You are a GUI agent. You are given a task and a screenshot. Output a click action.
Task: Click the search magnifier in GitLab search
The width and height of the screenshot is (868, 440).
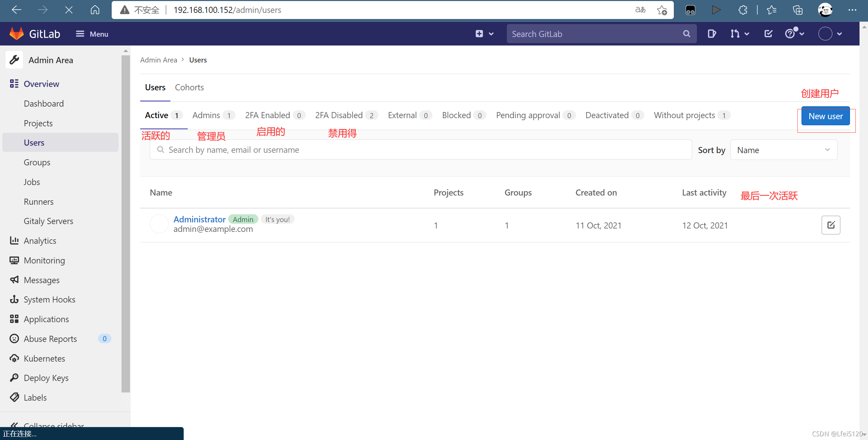(686, 34)
